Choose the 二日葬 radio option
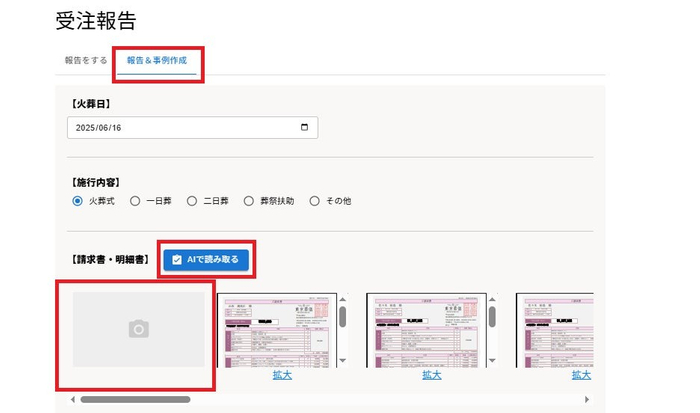 coord(192,201)
